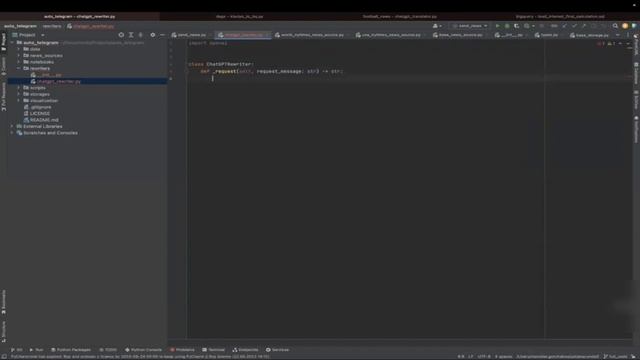
Task: Open Search Everywhere magnifier icon
Action: click(615, 26)
